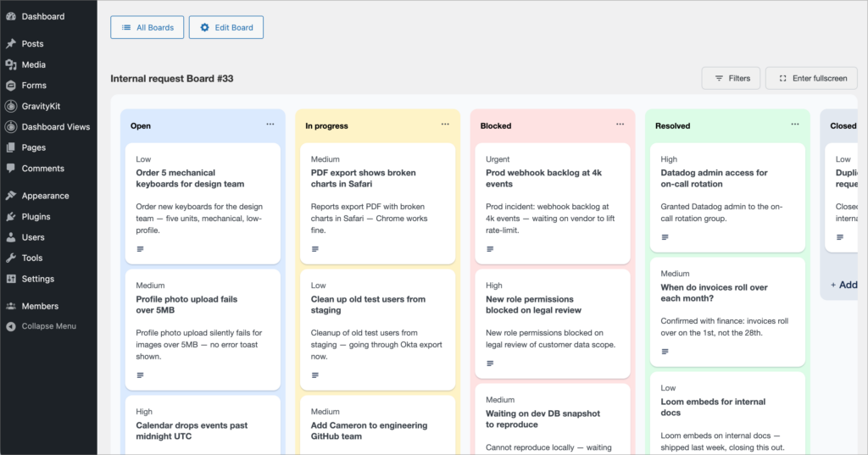Click the GravityKit icon
This screenshot has height=455, width=868.
click(11, 106)
